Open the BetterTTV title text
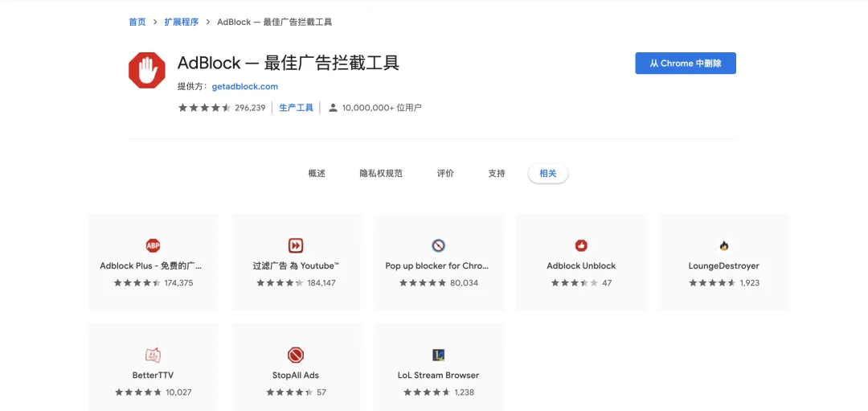The height and width of the screenshot is (411, 868). point(153,375)
